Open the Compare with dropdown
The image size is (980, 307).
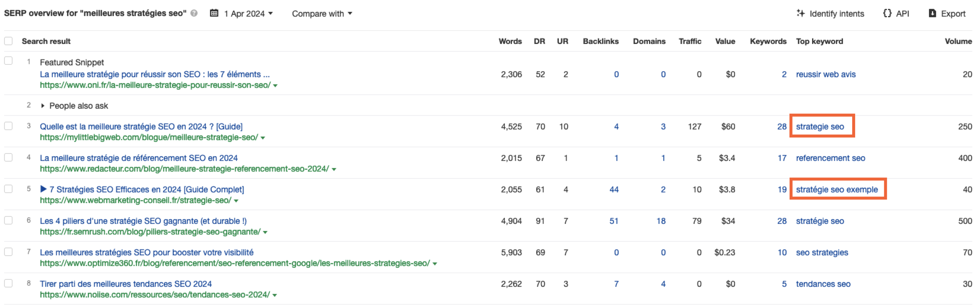tap(322, 14)
